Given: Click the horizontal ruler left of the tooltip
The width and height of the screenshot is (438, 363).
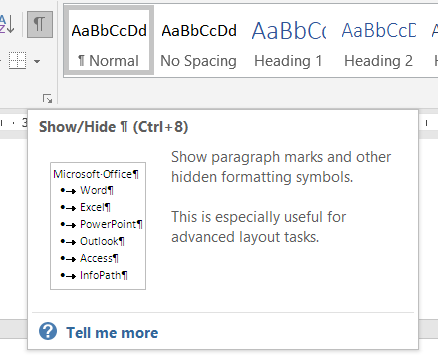Looking at the screenshot, I should point(13,123).
